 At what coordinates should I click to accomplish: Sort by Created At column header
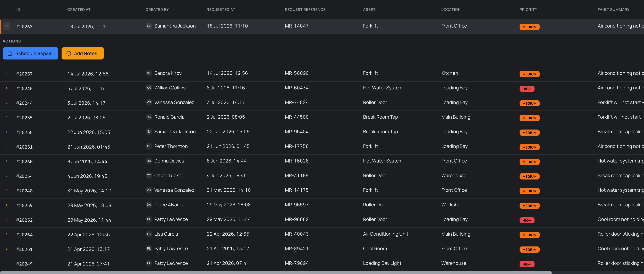tap(79, 10)
